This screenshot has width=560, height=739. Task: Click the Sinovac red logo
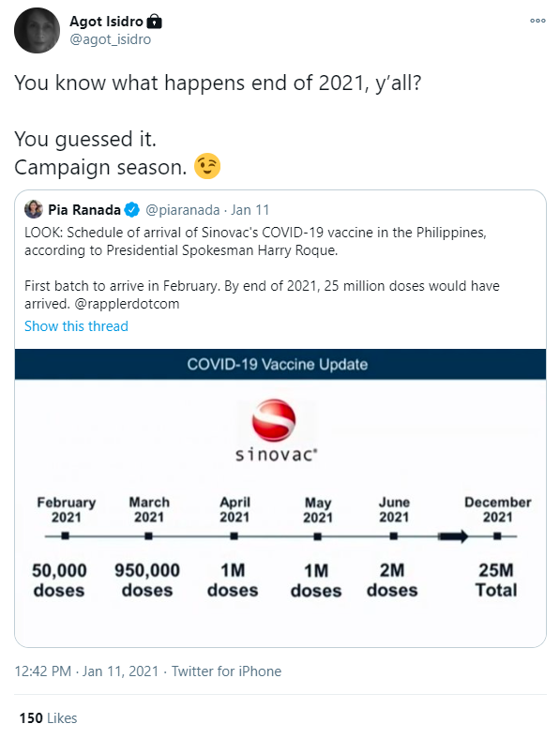[273, 420]
